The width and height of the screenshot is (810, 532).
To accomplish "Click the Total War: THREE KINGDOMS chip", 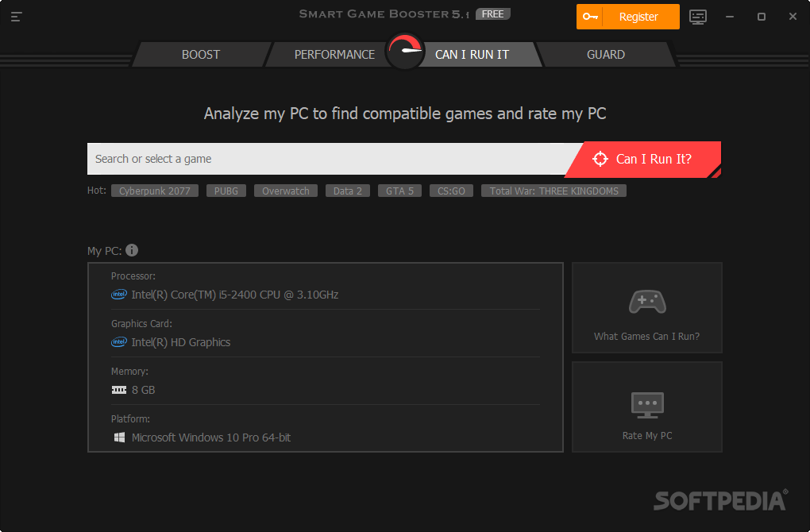I will 553,191.
